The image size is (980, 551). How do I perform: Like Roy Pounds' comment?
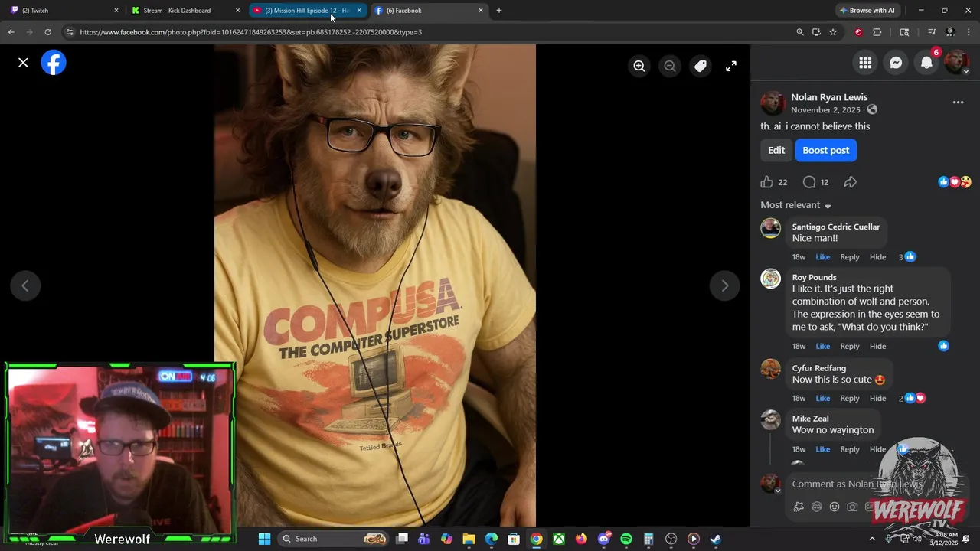pyautogui.click(x=822, y=347)
